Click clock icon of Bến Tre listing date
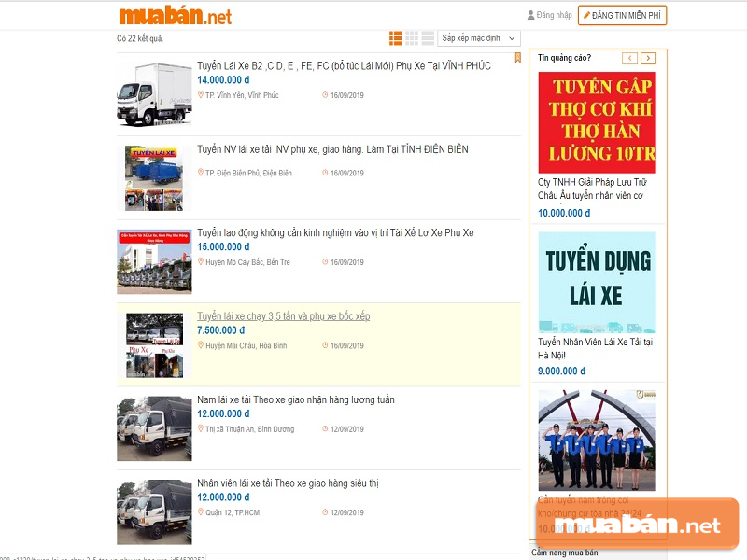 point(325,261)
